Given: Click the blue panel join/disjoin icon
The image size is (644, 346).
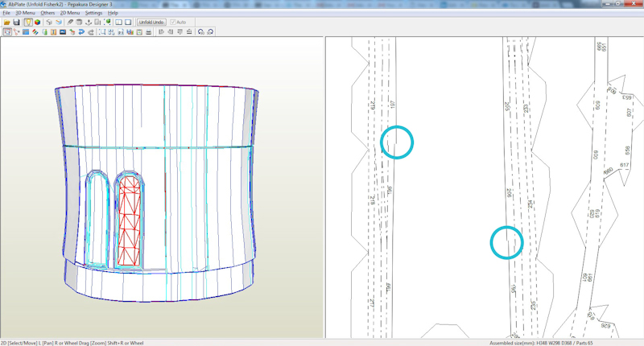Looking at the screenshot, I should point(26,32).
